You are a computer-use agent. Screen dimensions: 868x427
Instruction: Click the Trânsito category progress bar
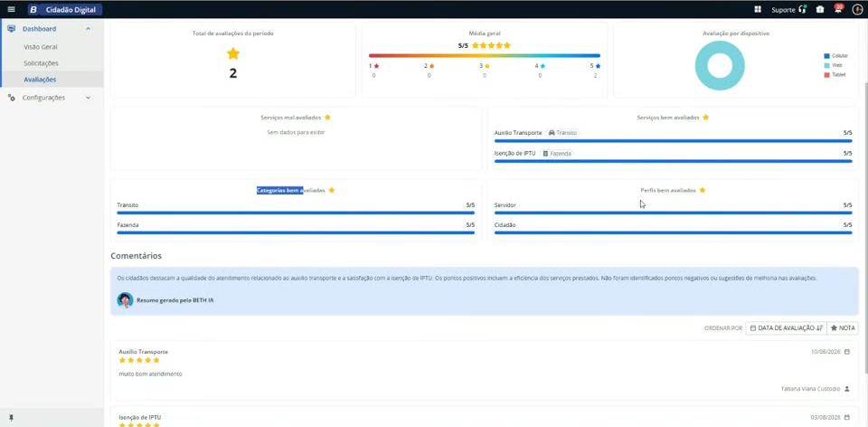pyautogui.click(x=297, y=213)
